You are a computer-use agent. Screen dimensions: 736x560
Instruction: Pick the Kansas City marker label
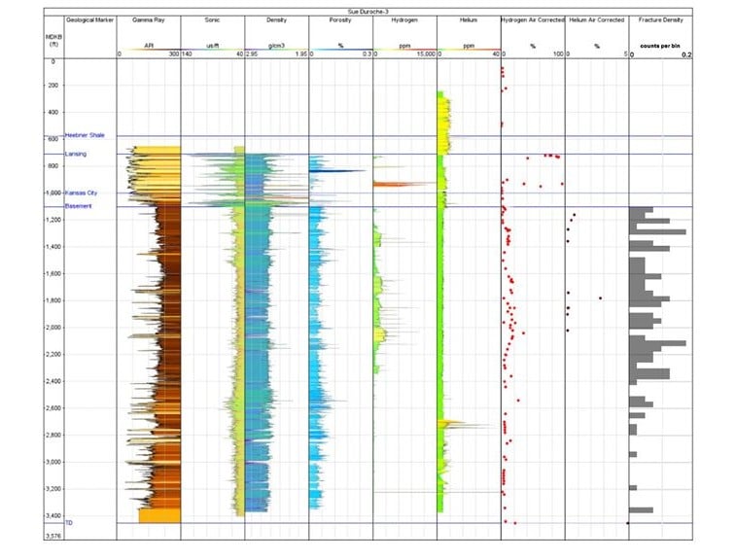coord(82,192)
